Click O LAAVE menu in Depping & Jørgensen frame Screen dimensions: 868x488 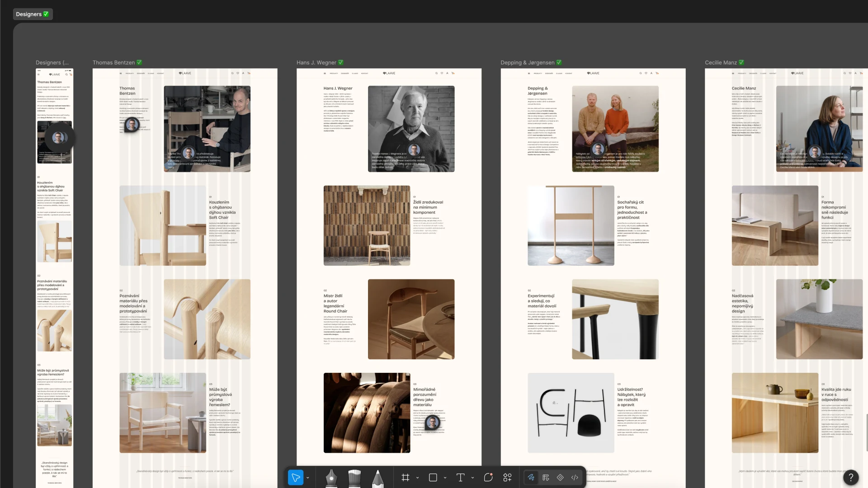[559, 73]
